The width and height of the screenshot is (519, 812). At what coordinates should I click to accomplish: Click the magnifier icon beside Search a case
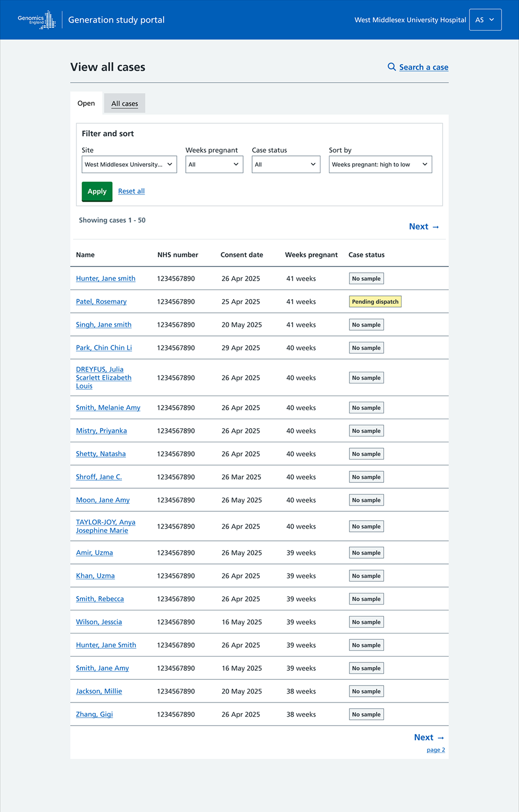click(x=392, y=67)
